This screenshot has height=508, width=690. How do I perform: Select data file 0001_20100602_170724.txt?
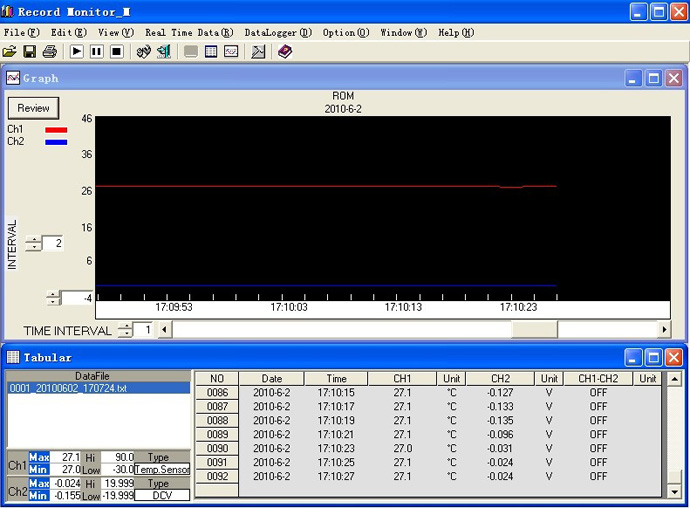pos(68,388)
